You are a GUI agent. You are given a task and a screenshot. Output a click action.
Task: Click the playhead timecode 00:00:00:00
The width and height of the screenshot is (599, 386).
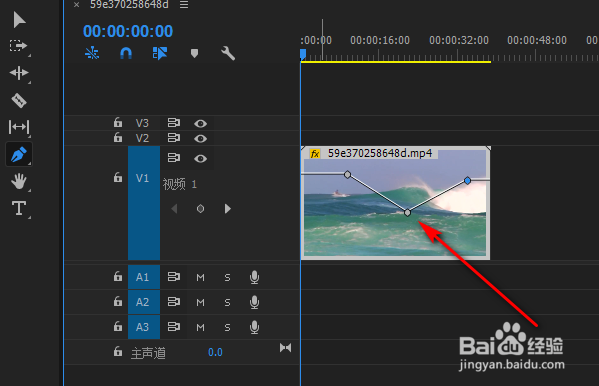(128, 31)
